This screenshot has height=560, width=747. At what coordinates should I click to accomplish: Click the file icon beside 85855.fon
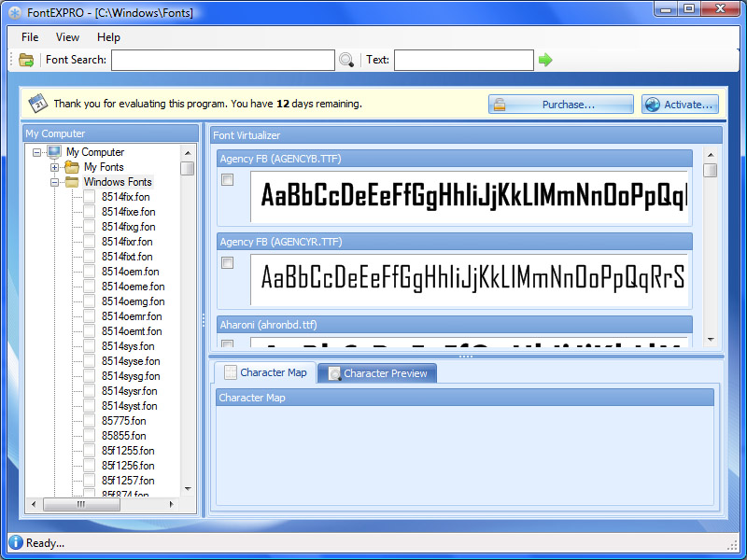89,436
